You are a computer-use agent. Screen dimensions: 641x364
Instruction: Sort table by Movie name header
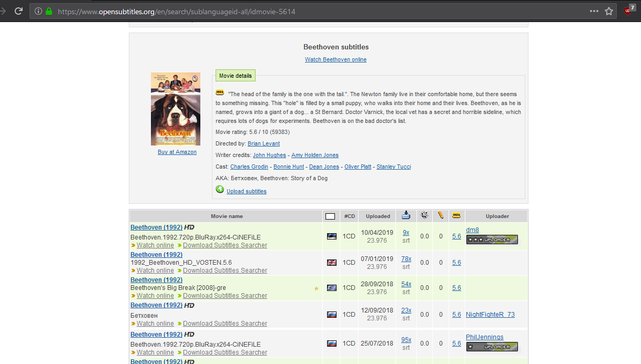pyautogui.click(x=227, y=216)
